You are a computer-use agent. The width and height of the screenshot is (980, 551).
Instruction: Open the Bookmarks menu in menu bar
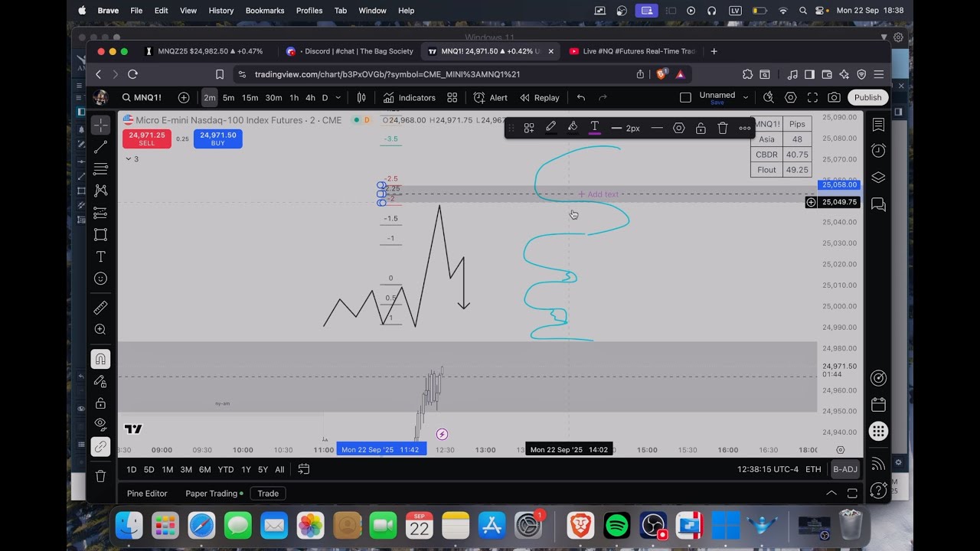[x=265, y=11]
